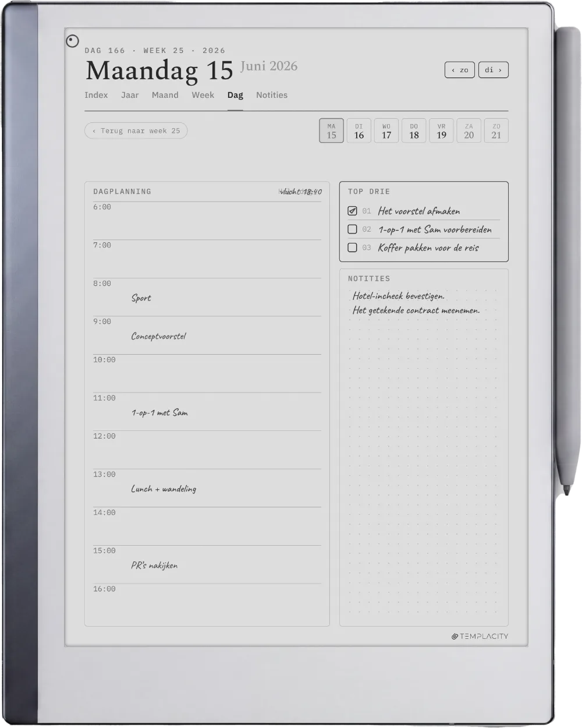Open the Notities tab
The image size is (582, 728).
pyautogui.click(x=272, y=95)
